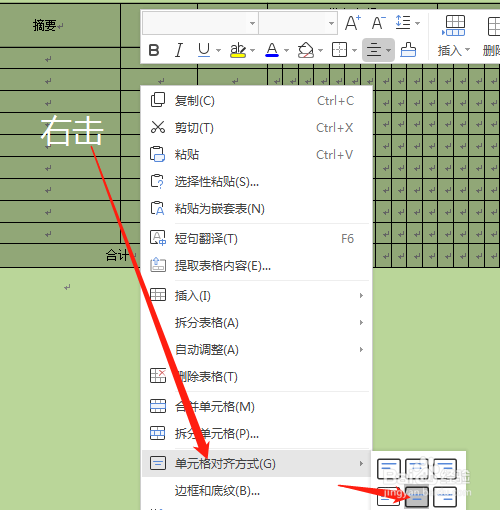Screen dimensions: 500x510
Task: Toggle underline formatting in mini toolbar
Action: point(204,50)
